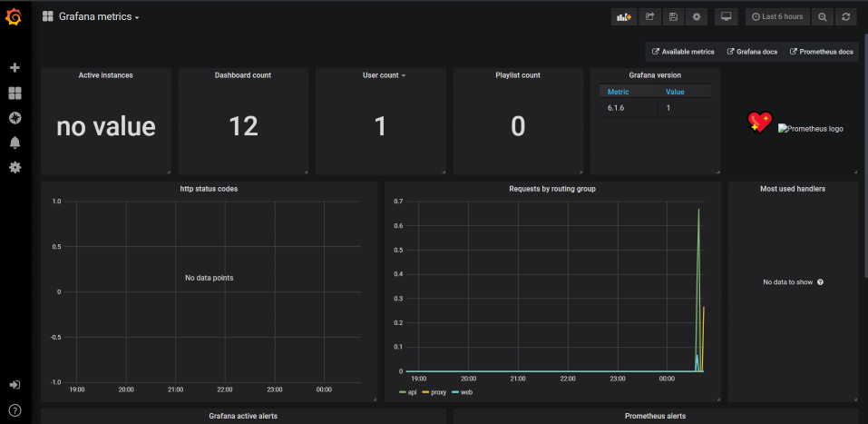The image size is (868, 424).
Task: Open the Prometheus alerts panel title
Action: click(656, 416)
